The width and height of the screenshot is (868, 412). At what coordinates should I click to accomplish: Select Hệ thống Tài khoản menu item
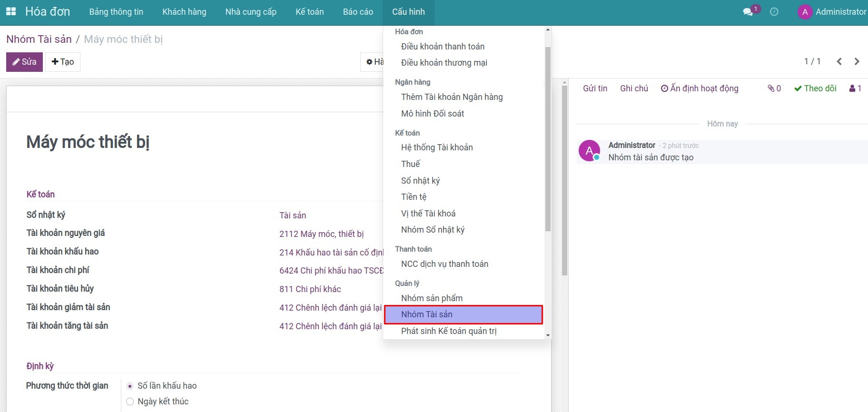437,147
